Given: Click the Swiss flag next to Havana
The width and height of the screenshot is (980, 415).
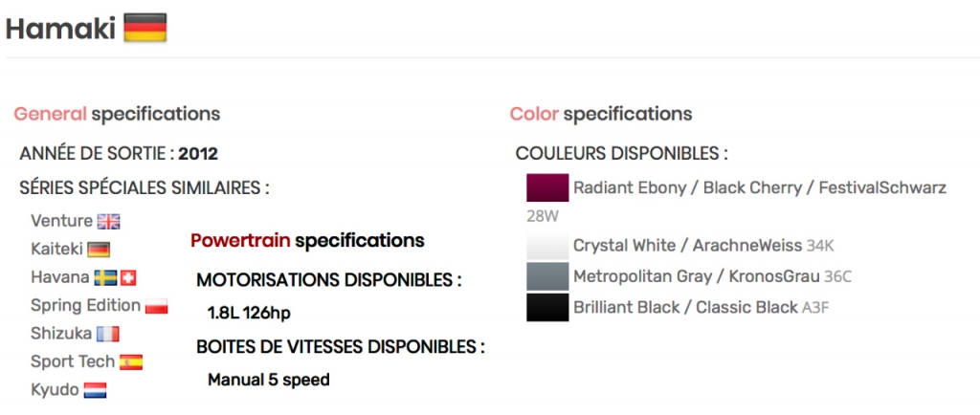Looking at the screenshot, I should (127, 277).
